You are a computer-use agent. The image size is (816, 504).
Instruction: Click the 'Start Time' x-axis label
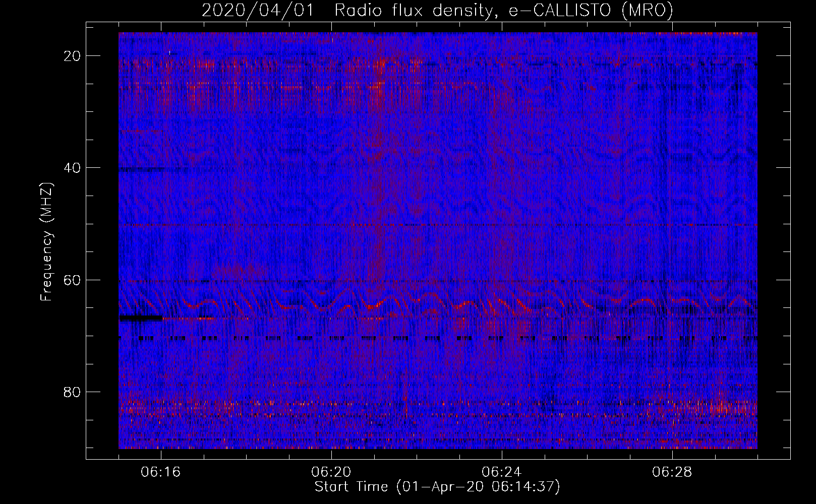[x=437, y=487]
